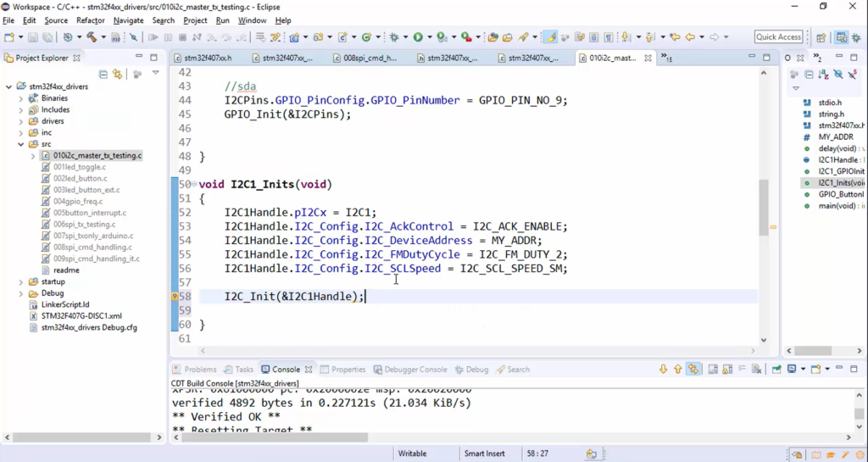Click the green Run button in toolbar

(x=418, y=37)
